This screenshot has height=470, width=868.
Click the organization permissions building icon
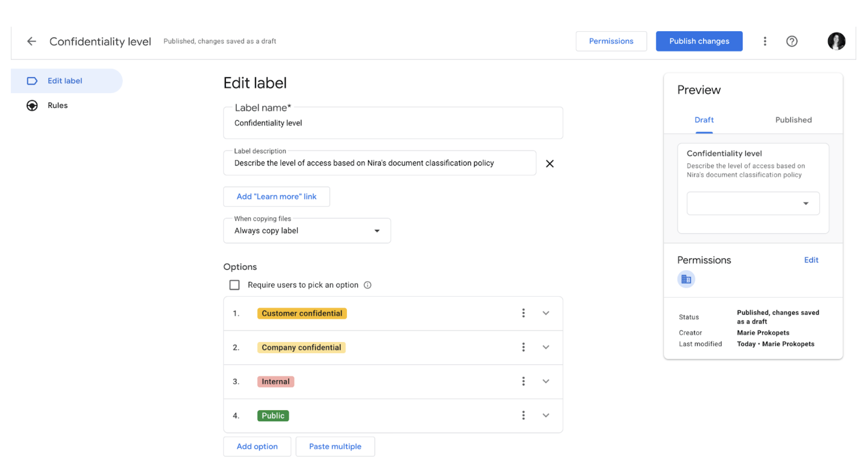click(686, 279)
